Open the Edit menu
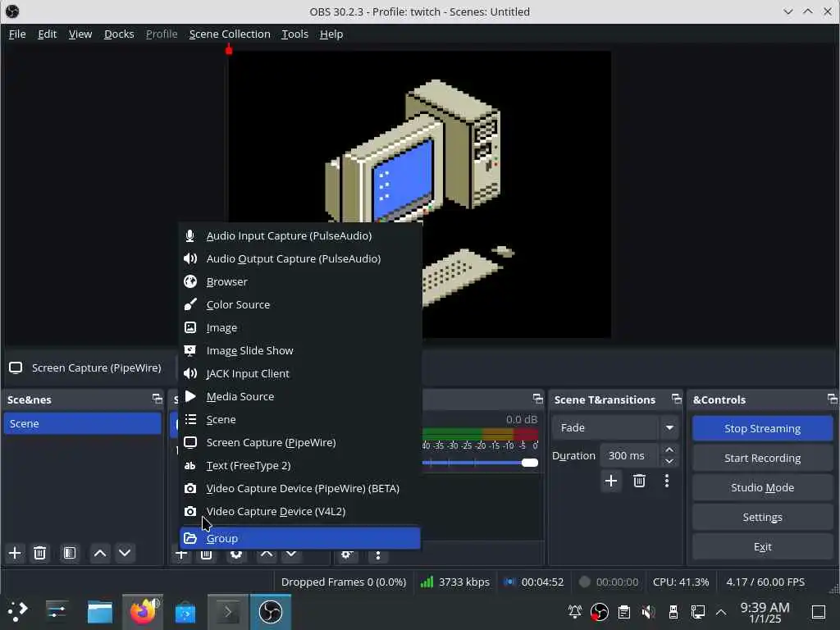This screenshot has height=630, width=840. 47,34
